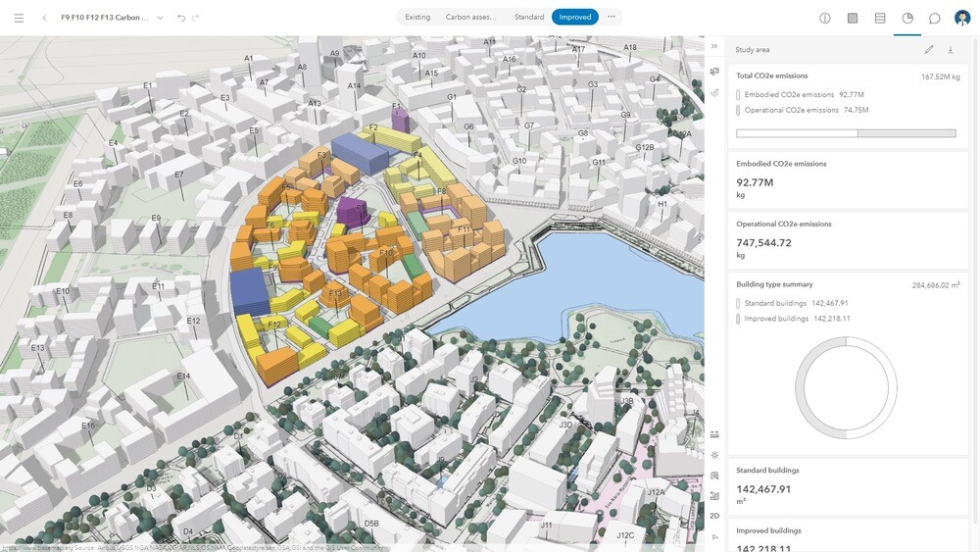Download the Study area dashboard
Viewport: 980px width, 552px height.
tap(951, 49)
